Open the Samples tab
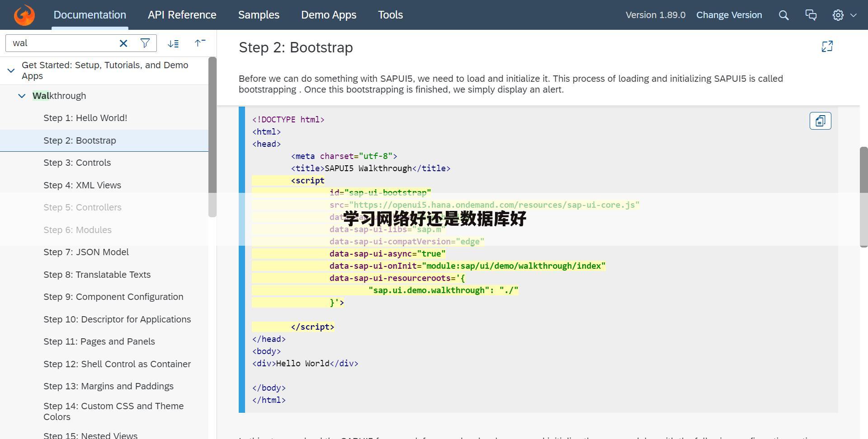 click(x=259, y=15)
